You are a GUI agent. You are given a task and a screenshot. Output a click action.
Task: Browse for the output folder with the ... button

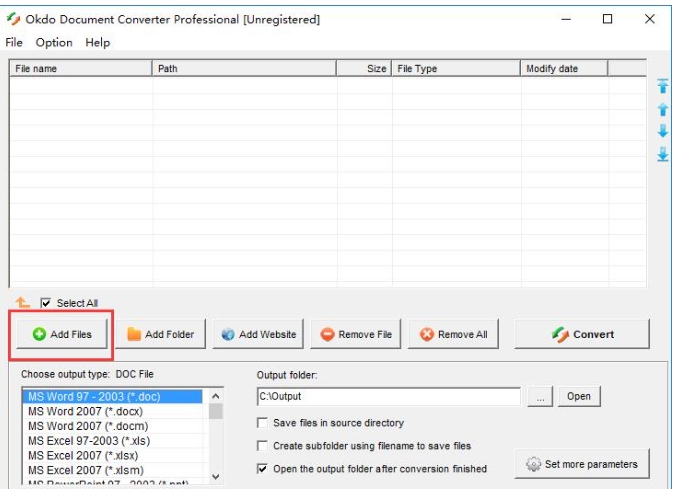(540, 397)
